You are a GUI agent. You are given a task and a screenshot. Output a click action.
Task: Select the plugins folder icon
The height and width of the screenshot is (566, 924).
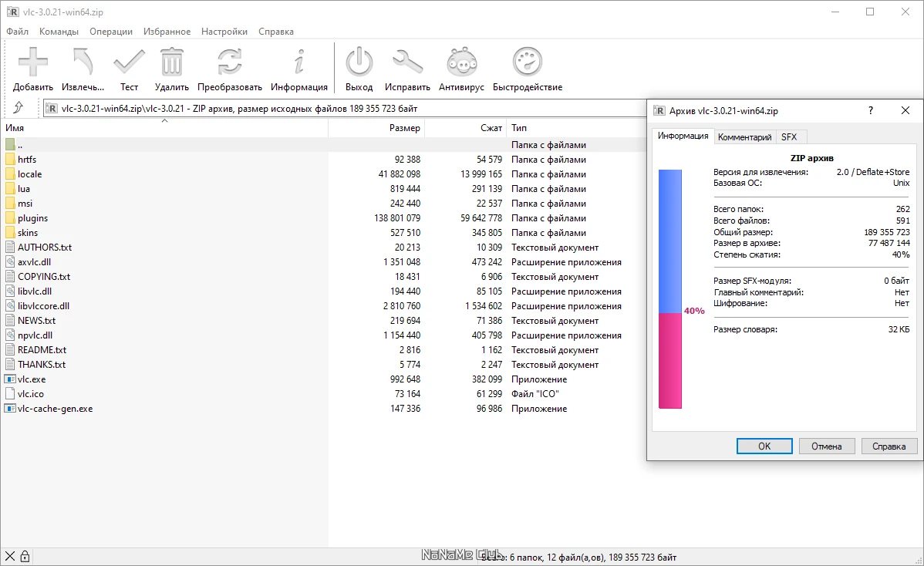pos(10,218)
